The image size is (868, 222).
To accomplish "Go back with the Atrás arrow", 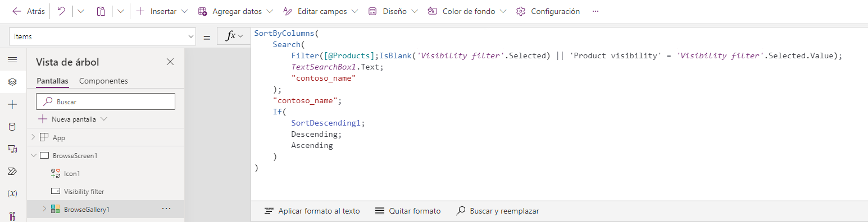I will (x=28, y=11).
